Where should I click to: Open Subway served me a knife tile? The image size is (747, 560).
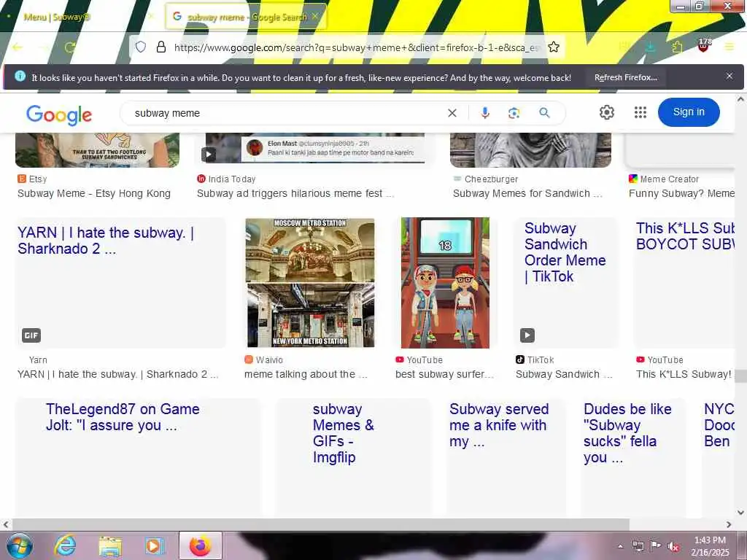click(x=506, y=457)
